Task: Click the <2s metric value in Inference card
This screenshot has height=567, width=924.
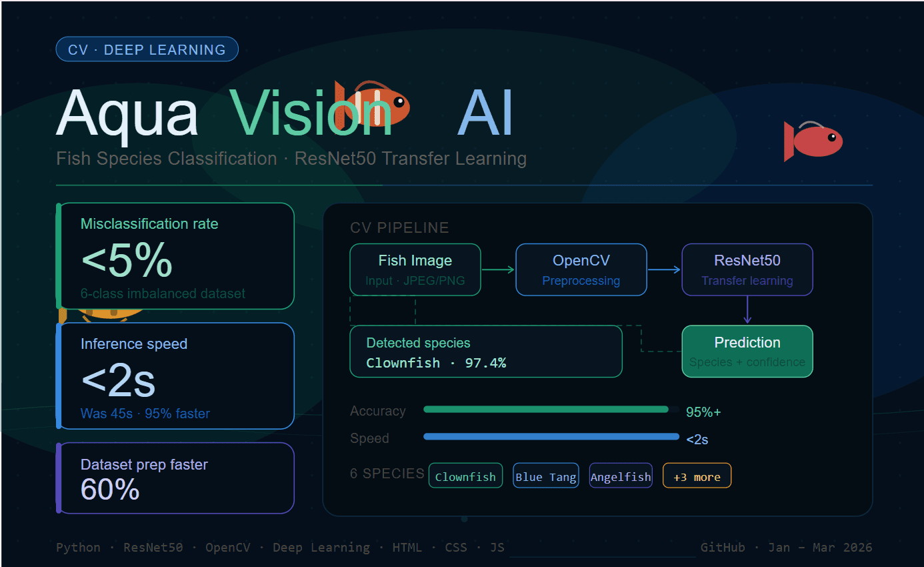Action: tap(118, 381)
